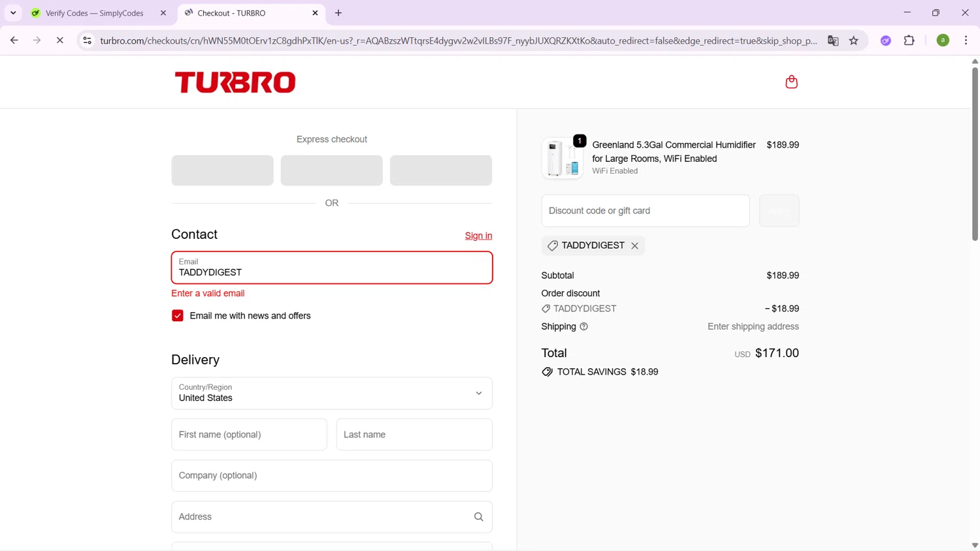Stop loading the page

[59, 40]
